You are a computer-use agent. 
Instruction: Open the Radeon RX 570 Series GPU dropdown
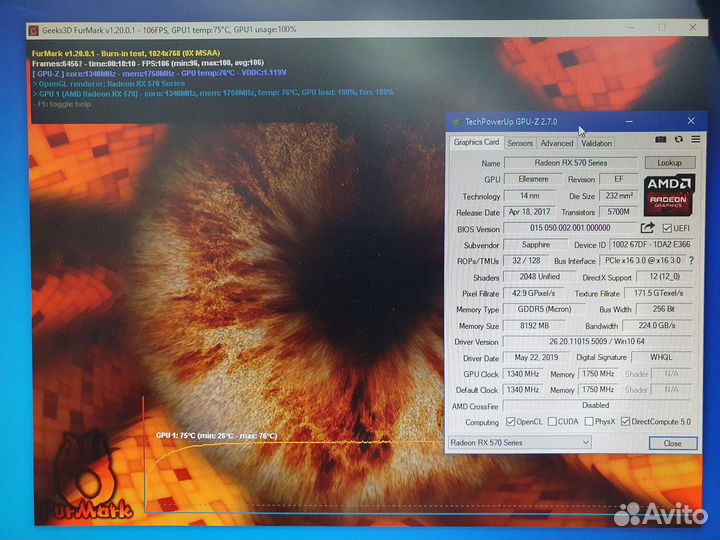(x=519, y=443)
